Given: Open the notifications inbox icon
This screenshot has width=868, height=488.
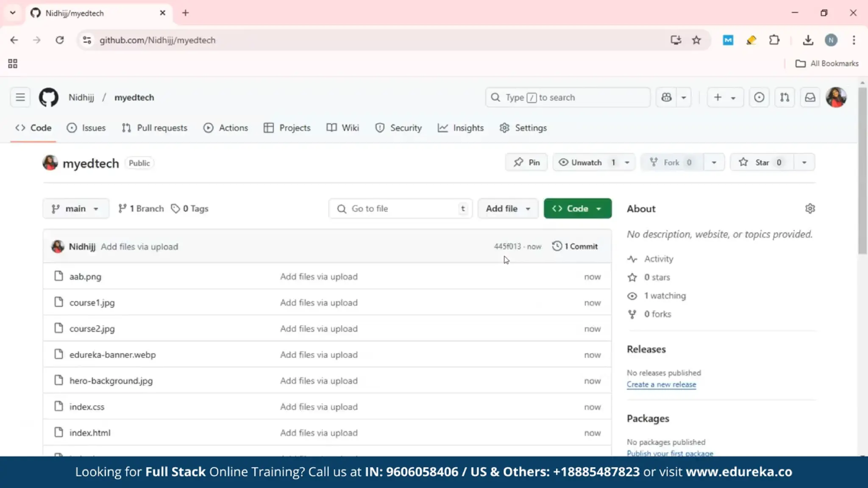Looking at the screenshot, I should 810,97.
